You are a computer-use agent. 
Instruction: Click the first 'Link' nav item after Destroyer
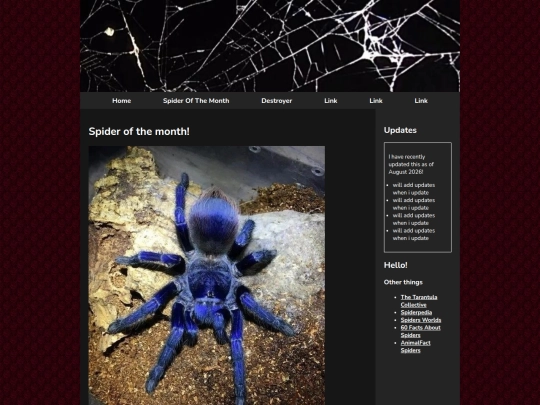[x=331, y=101]
